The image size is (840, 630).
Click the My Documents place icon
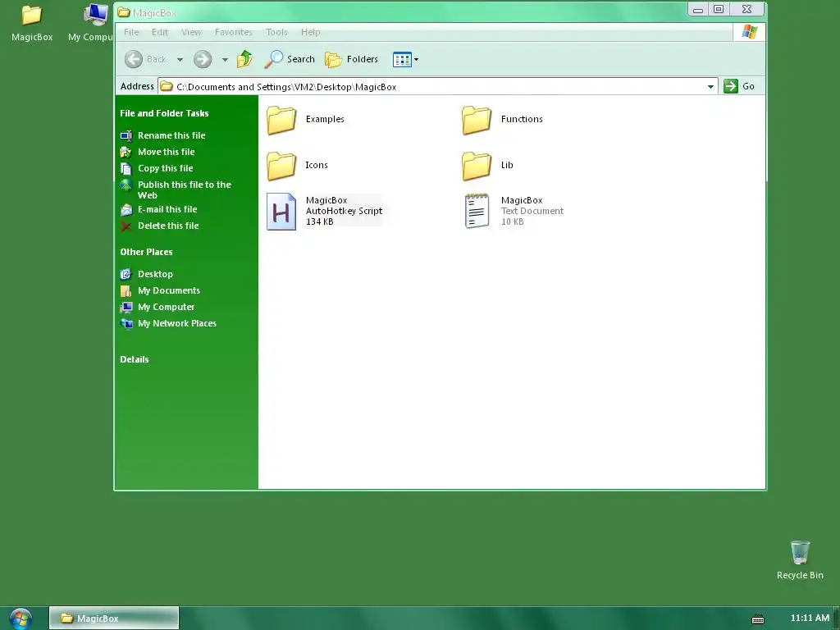point(126,291)
